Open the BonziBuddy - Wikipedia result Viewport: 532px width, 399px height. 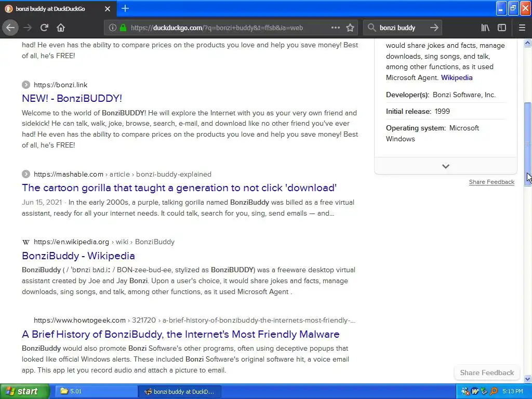point(78,256)
